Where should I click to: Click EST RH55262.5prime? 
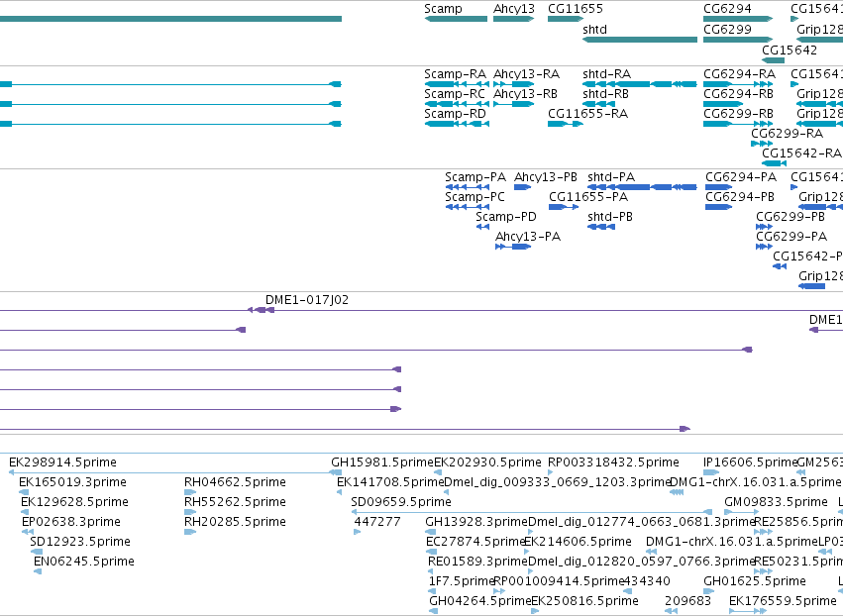coord(190,512)
